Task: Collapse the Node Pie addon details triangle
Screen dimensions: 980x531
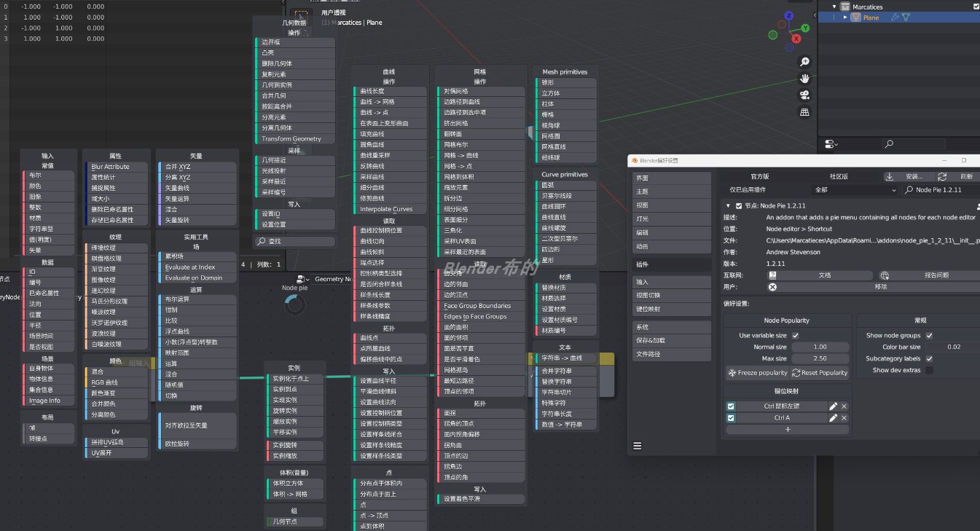Action: [729, 206]
